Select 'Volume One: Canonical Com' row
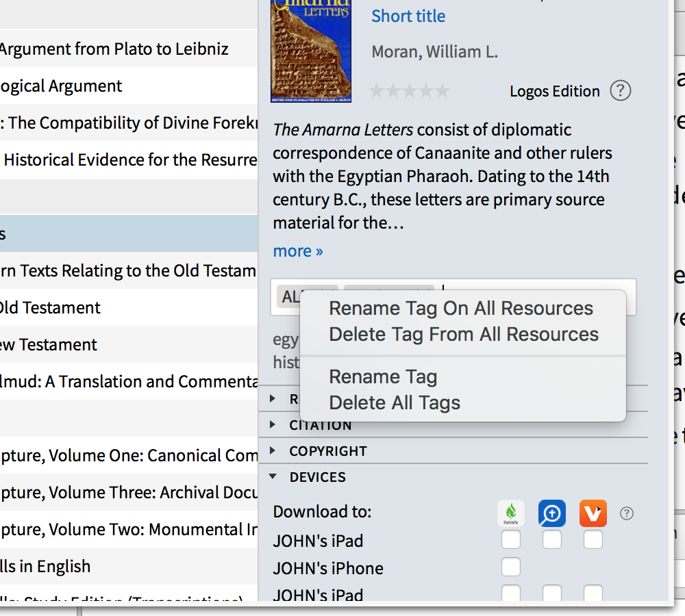 tap(129, 455)
